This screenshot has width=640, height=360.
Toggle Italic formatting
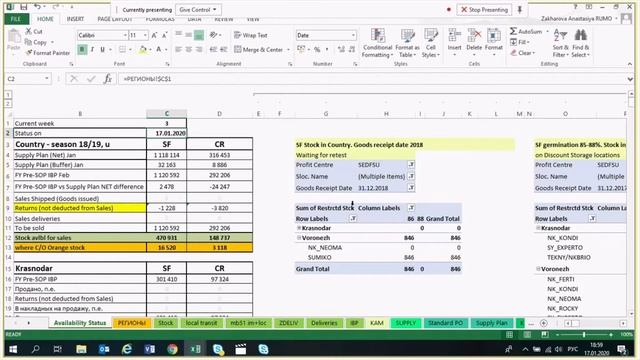[x=92, y=50]
